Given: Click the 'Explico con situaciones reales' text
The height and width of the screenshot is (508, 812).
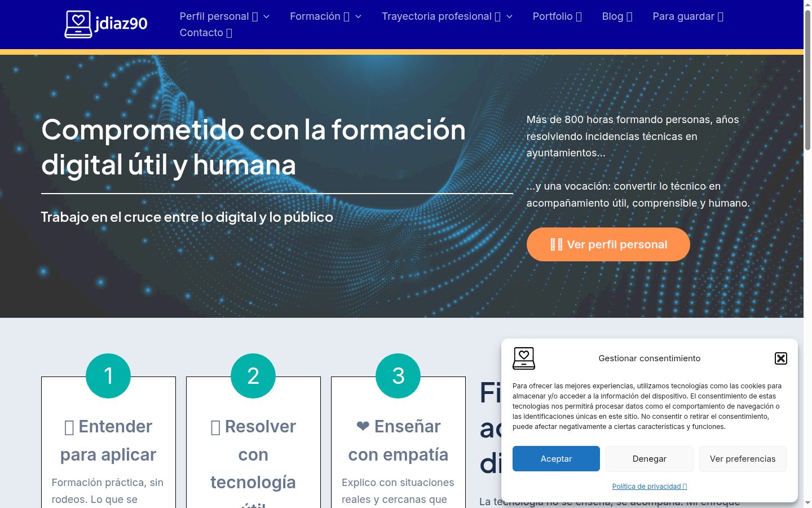Looking at the screenshot, I should (398, 491).
